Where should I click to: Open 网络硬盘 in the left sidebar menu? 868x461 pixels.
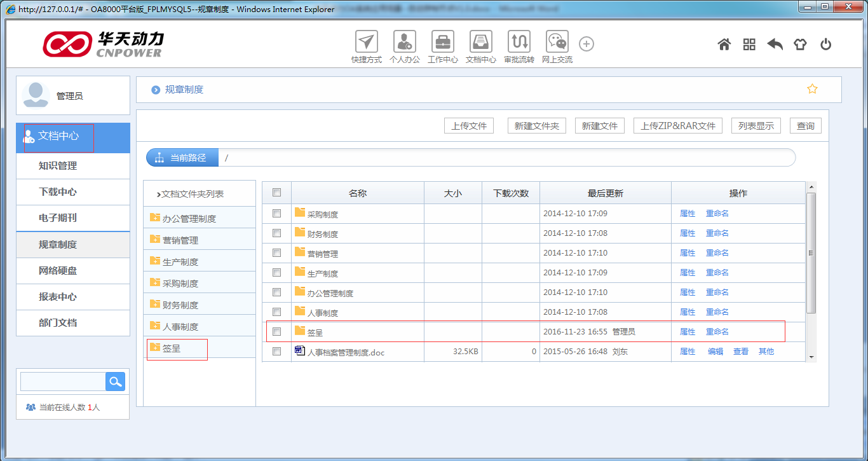(58, 271)
